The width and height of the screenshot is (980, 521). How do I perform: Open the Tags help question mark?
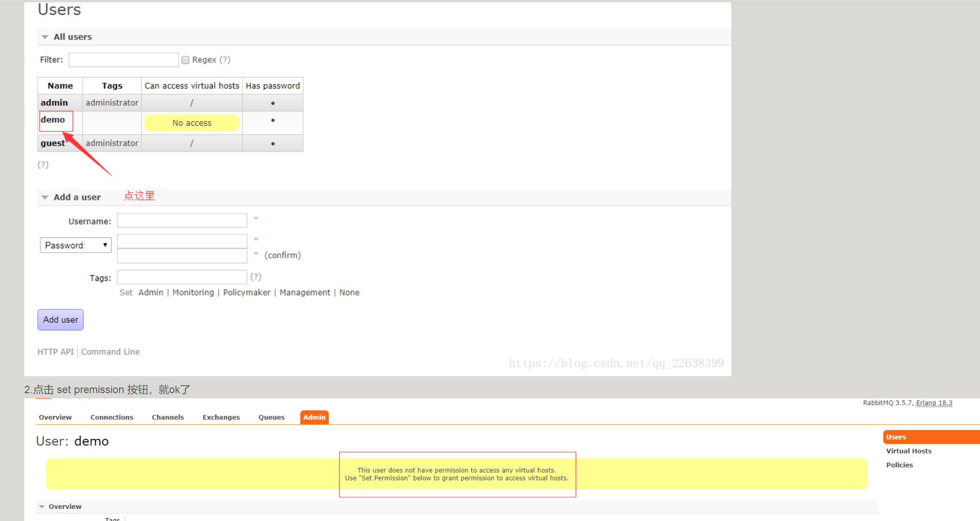pos(256,277)
